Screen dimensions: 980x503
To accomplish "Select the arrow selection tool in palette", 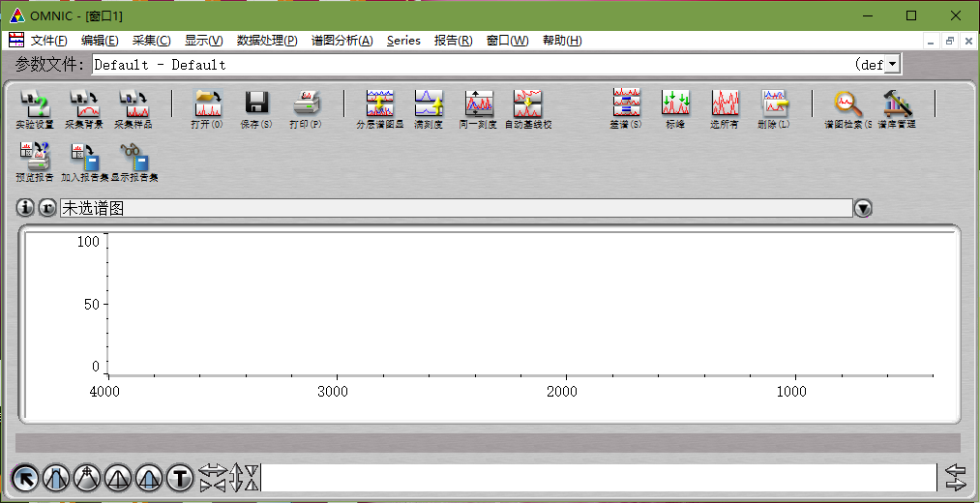I will [25, 477].
